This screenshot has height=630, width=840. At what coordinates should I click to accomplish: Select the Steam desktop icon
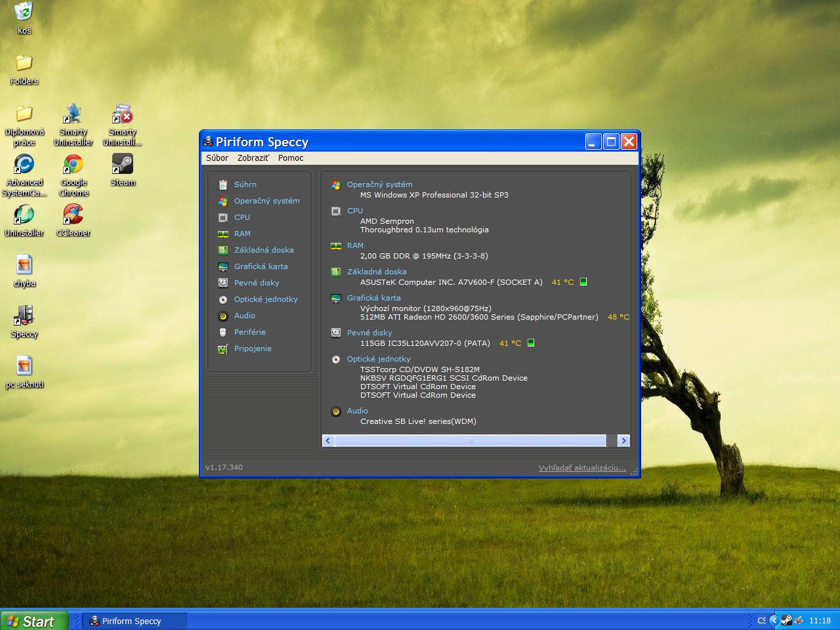(123, 164)
